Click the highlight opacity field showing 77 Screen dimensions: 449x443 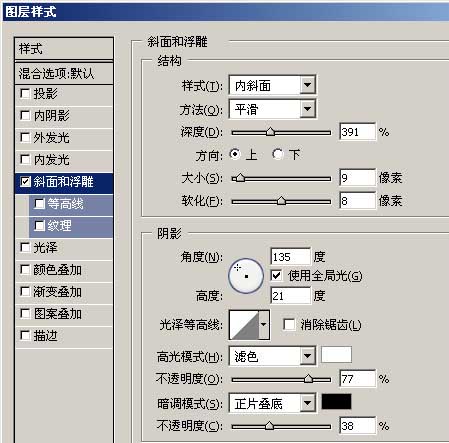click(357, 379)
